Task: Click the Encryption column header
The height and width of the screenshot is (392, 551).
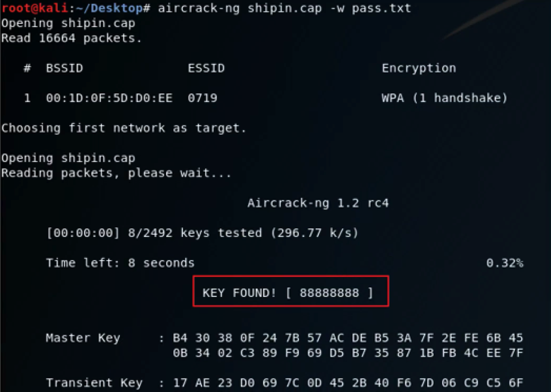Action: click(x=419, y=68)
